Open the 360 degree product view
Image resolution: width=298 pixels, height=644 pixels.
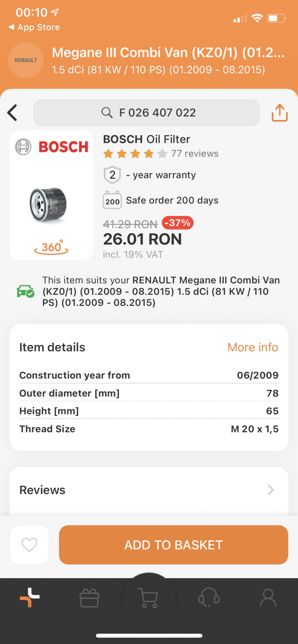51,247
